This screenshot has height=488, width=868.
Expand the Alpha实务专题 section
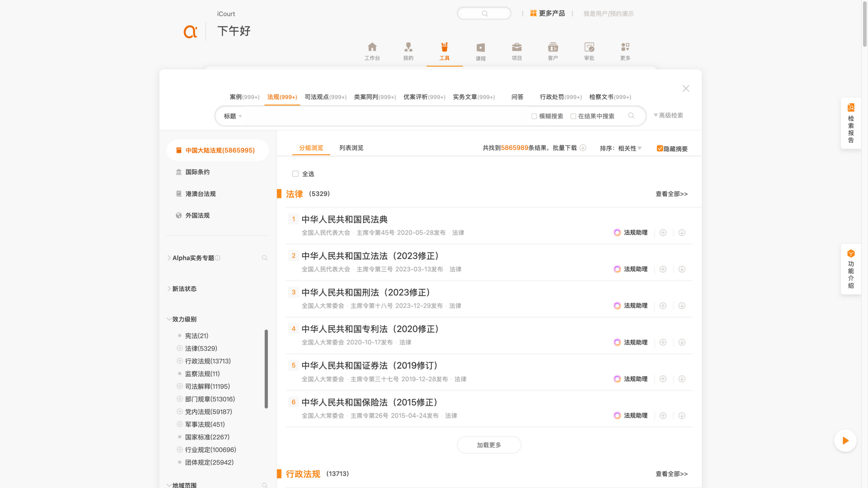(x=169, y=258)
